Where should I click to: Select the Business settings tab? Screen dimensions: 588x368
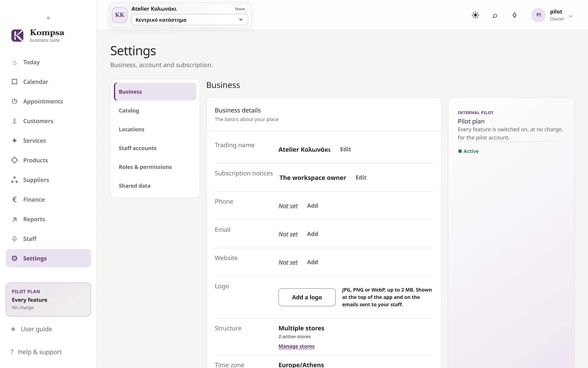point(155,92)
